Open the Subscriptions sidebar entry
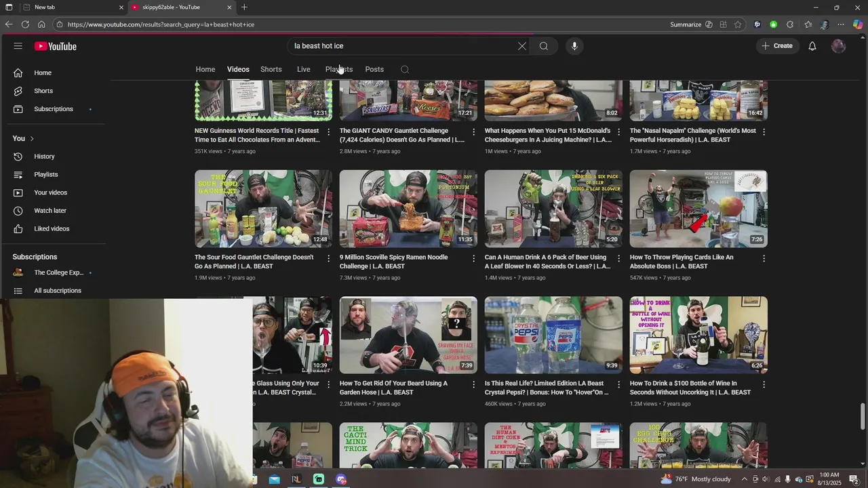The image size is (868, 488). click(x=54, y=109)
